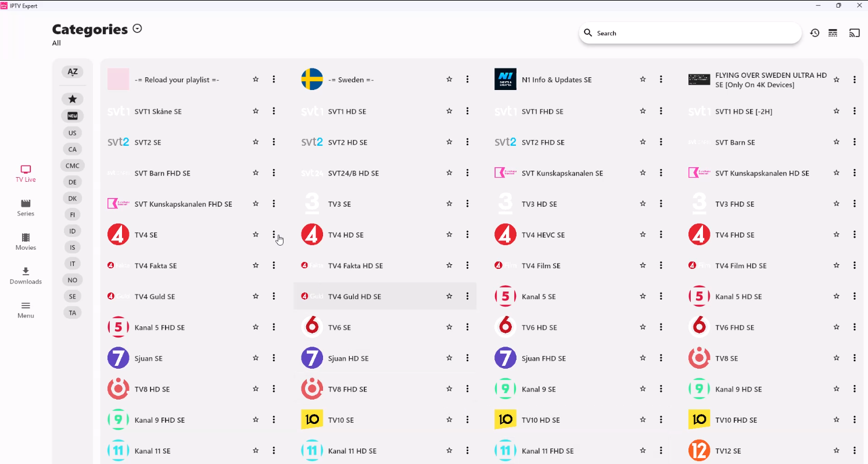Screen dimensions: 868x464
Task: Mark Kanal 5 SE as favorite
Action: (x=643, y=296)
